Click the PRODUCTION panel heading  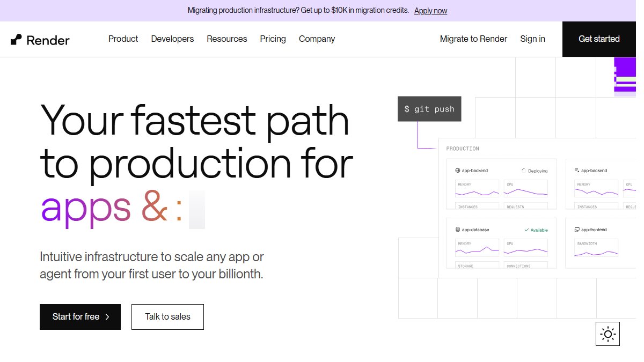(463, 149)
